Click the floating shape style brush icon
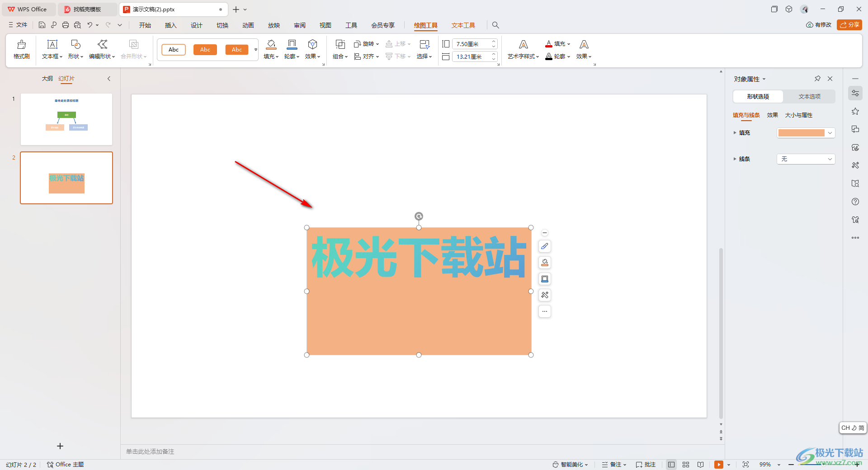Image resolution: width=868 pixels, height=470 pixels. [x=545, y=246]
